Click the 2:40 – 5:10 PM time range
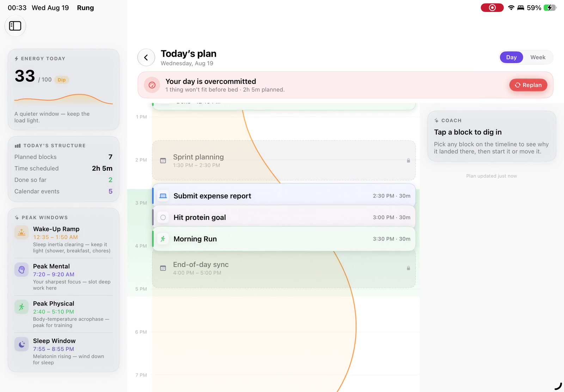Viewport: 564px width, 392px height. point(54,312)
